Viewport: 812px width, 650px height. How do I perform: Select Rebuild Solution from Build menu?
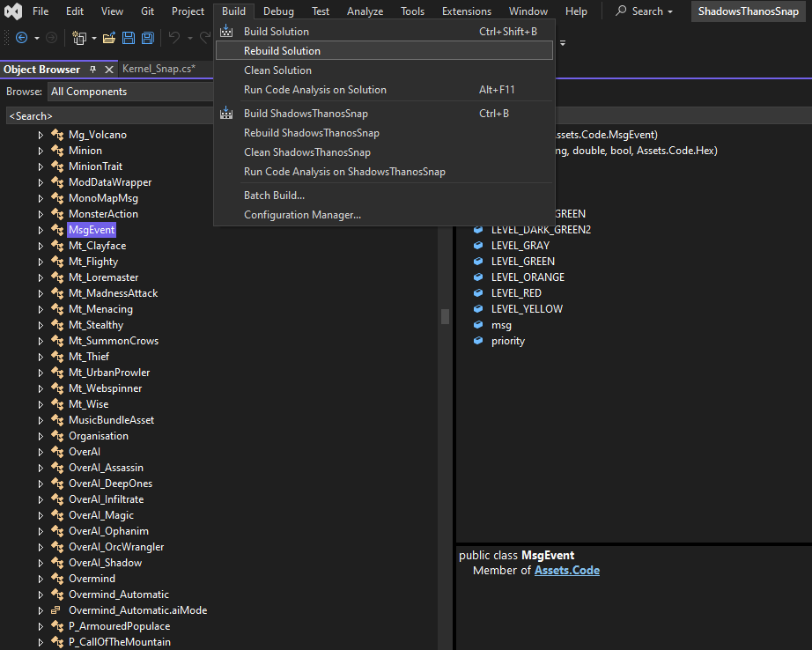282,51
